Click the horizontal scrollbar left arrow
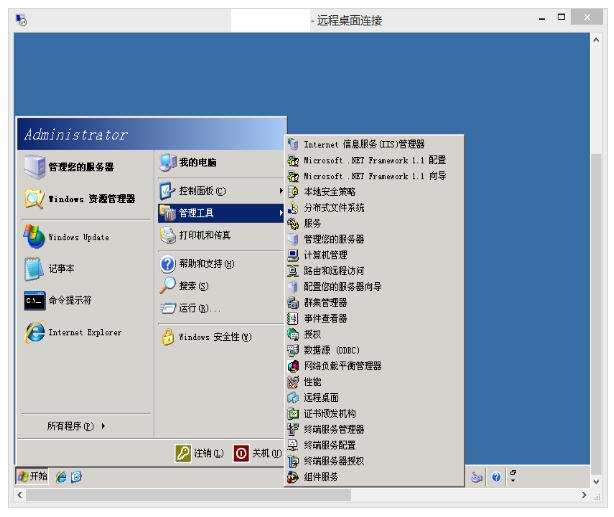This screenshot has height=517, width=614. tap(20, 495)
